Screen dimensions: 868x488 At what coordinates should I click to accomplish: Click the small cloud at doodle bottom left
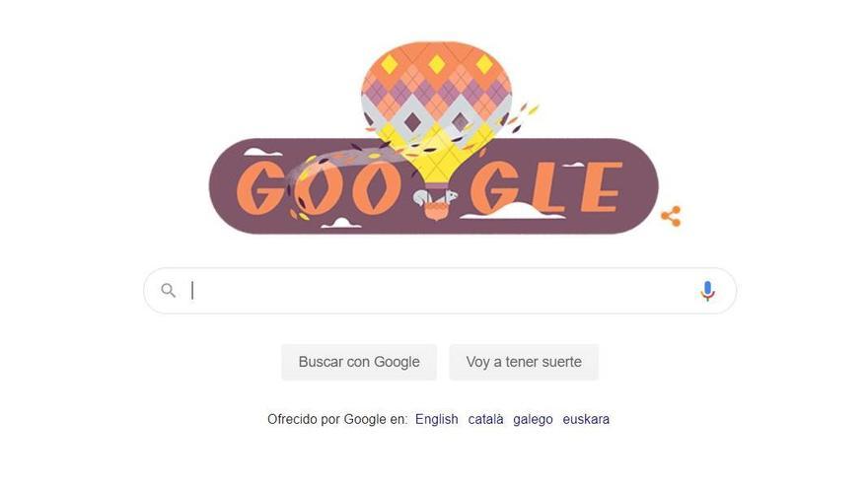point(341,223)
